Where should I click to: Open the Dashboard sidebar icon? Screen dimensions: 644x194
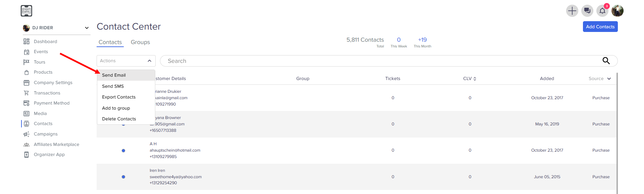(x=26, y=41)
